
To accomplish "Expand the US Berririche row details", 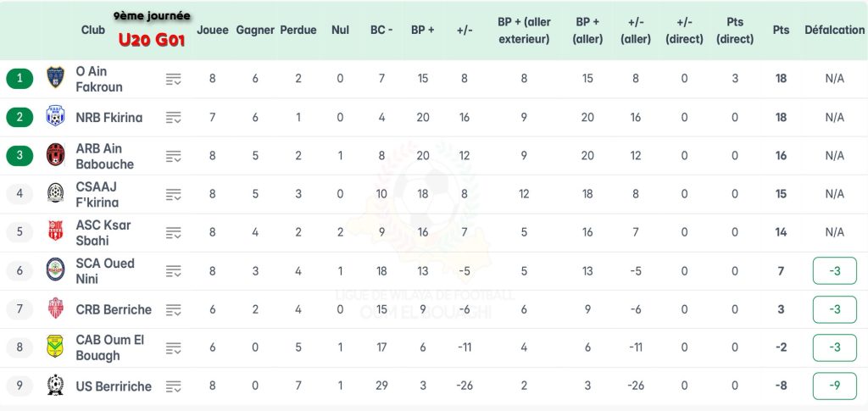I will pyautogui.click(x=174, y=386).
